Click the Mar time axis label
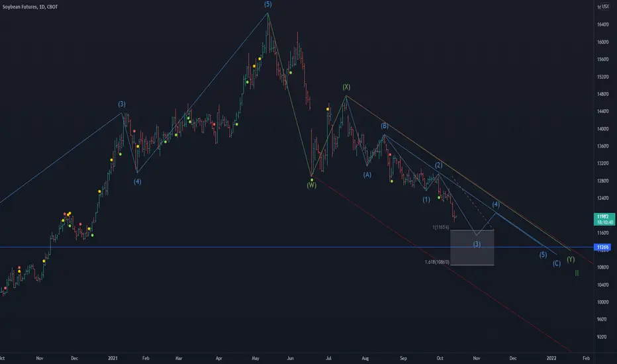Screen dimensions: 617x364 pos(179,358)
